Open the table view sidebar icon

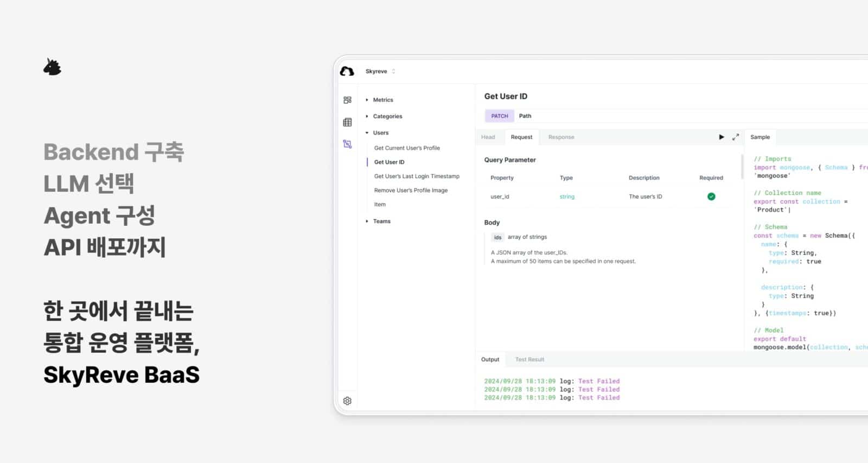pos(347,122)
